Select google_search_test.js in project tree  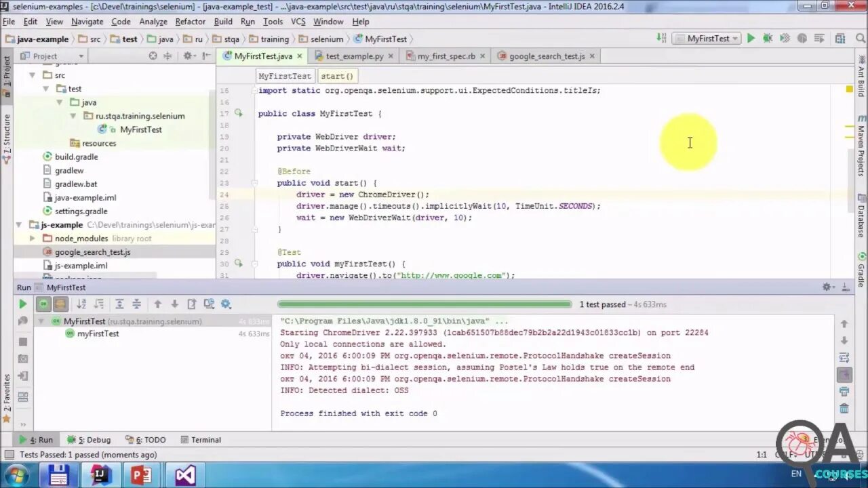point(92,252)
